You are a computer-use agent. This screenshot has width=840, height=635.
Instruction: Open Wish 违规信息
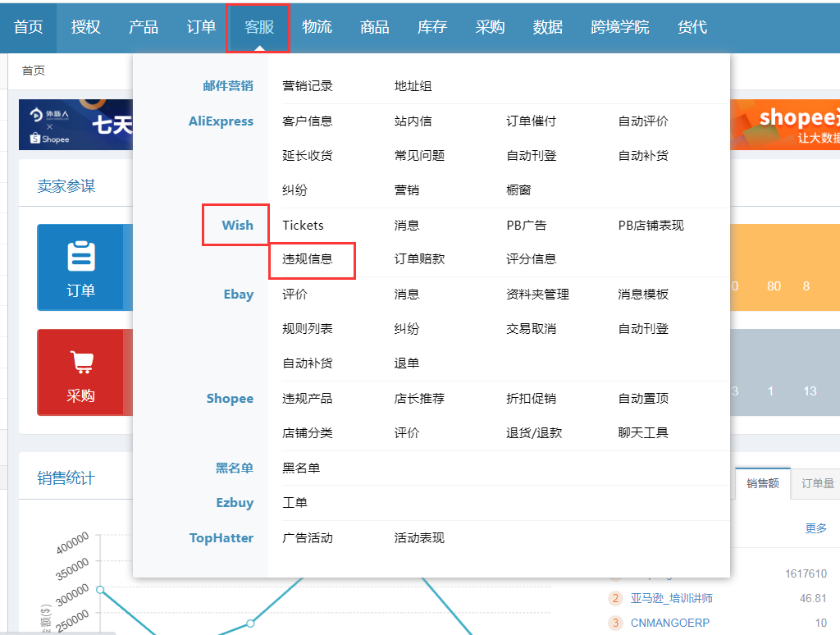[308, 259]
